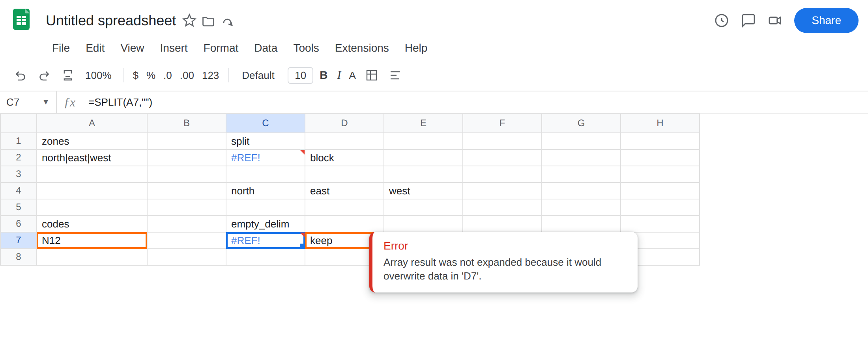Star the Untitled spreadsheet

click(189, 20)
